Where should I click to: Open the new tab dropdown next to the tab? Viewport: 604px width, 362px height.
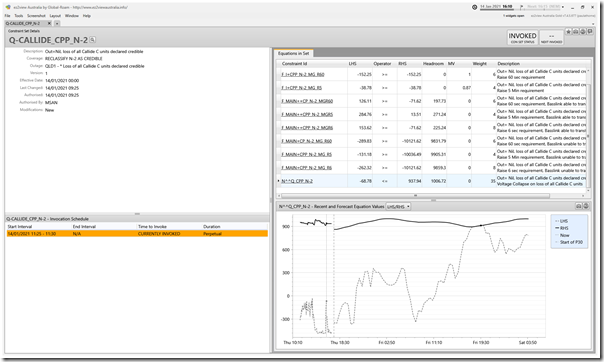pos(57,23)
